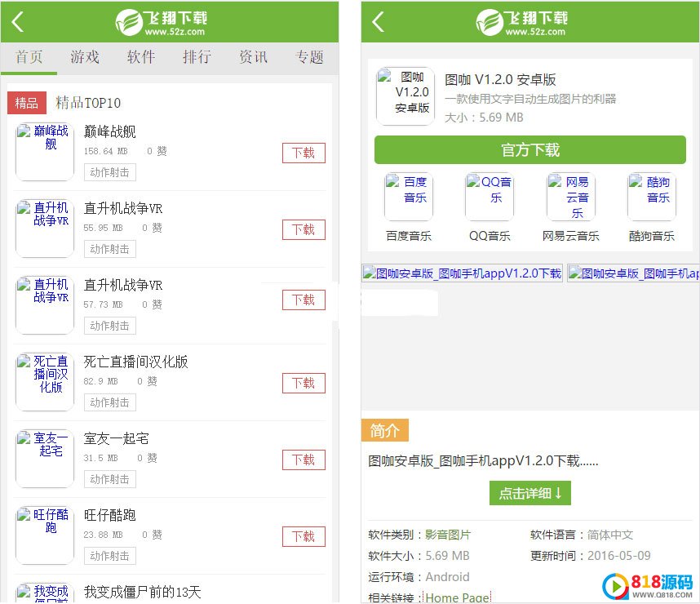This screenshot has width=700, height=604.
Task: Tap the back arrow in right screen header
Action: point(378,21)
